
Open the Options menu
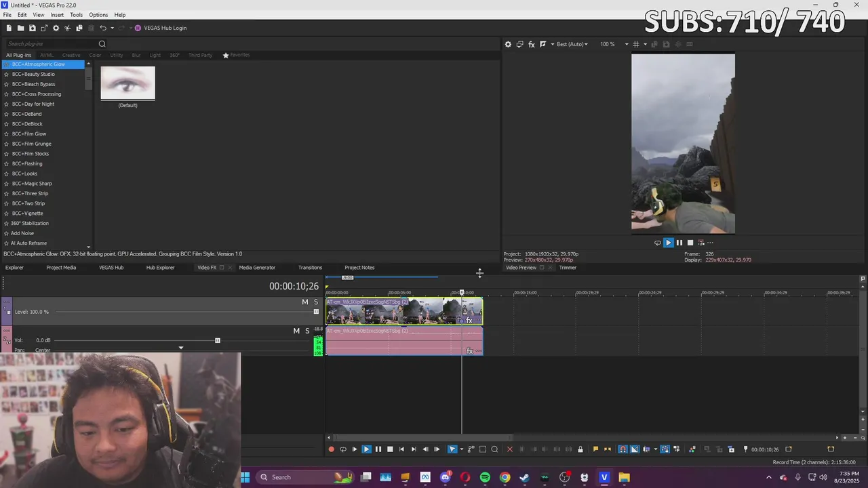(98, 15)
